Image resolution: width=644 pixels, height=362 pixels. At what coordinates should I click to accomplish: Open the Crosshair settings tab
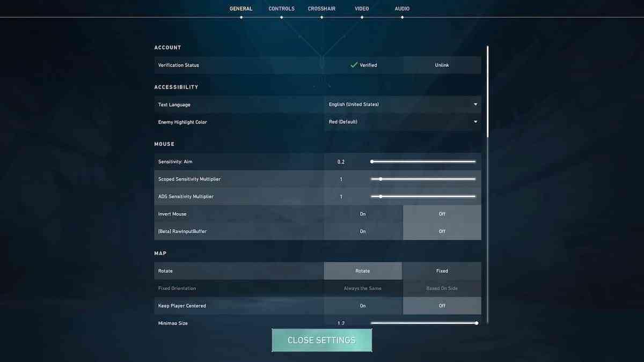(321, 9)
